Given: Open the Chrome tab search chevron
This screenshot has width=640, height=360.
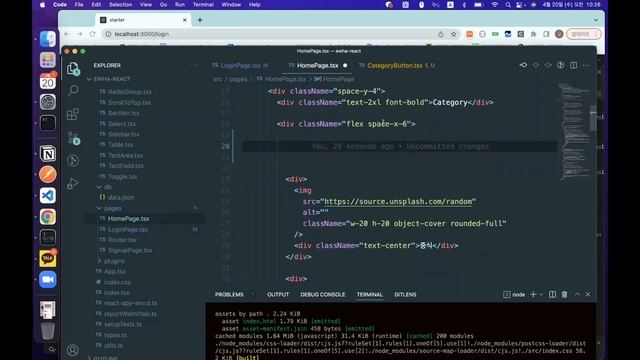Looking at the screenshot, I should coord(596,20).
